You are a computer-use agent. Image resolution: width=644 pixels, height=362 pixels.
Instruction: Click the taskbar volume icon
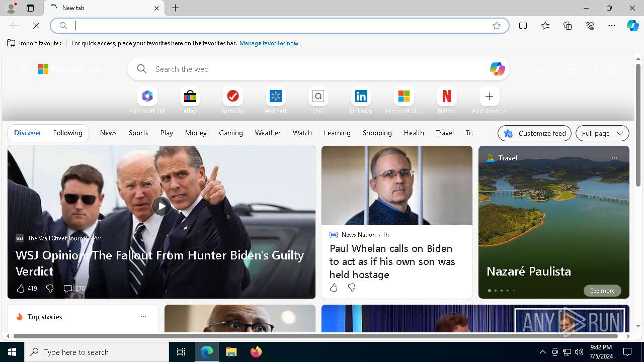pos(579,352)
